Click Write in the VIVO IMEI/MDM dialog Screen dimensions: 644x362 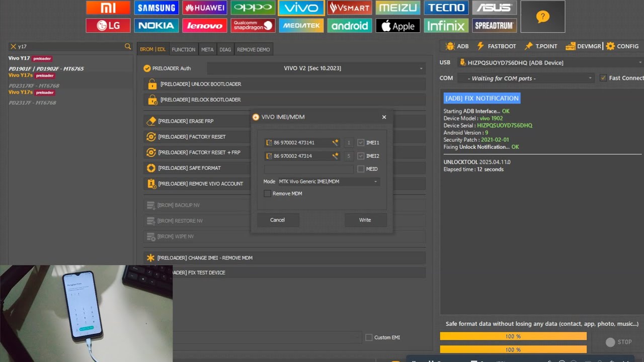pyautogui.click(x=365, y=220)
